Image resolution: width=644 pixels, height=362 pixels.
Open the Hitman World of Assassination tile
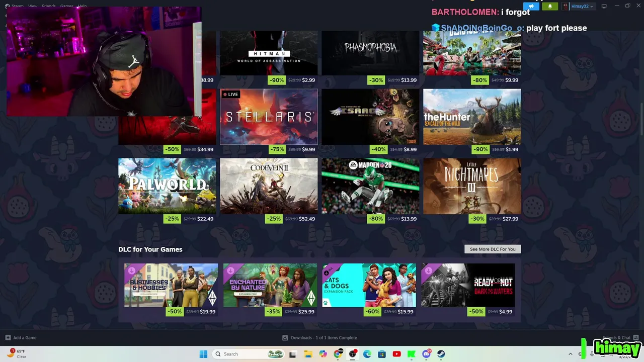pyautogui.click(x=269, y=53)
